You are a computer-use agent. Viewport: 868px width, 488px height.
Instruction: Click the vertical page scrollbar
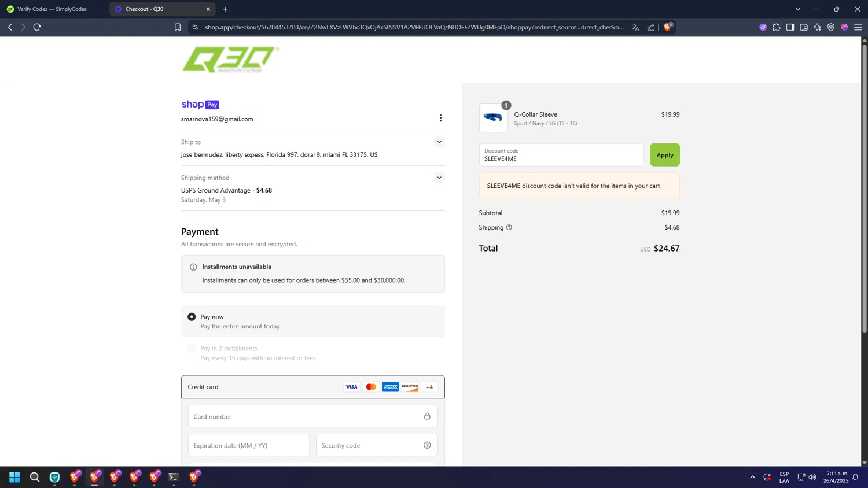pos(865,188)
